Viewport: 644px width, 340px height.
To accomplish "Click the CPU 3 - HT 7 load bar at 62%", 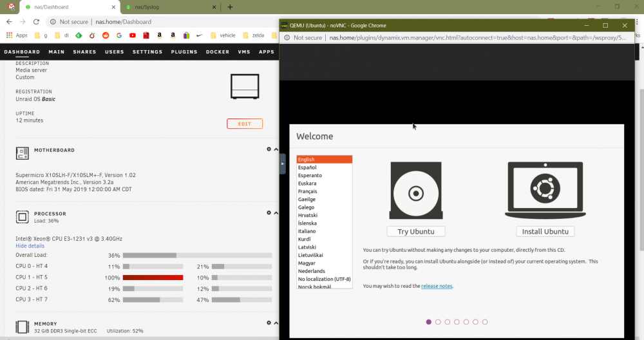I will point(153,300).
